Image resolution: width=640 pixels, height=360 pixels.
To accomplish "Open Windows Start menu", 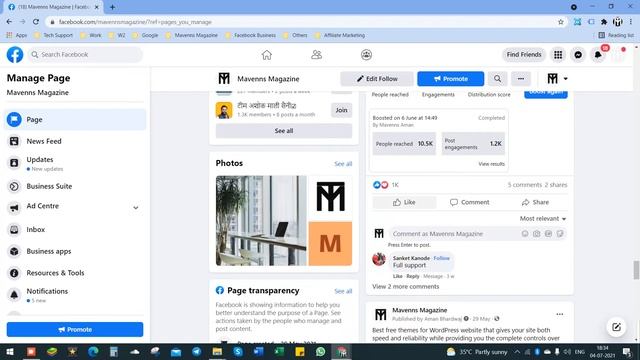I will 10,351.
